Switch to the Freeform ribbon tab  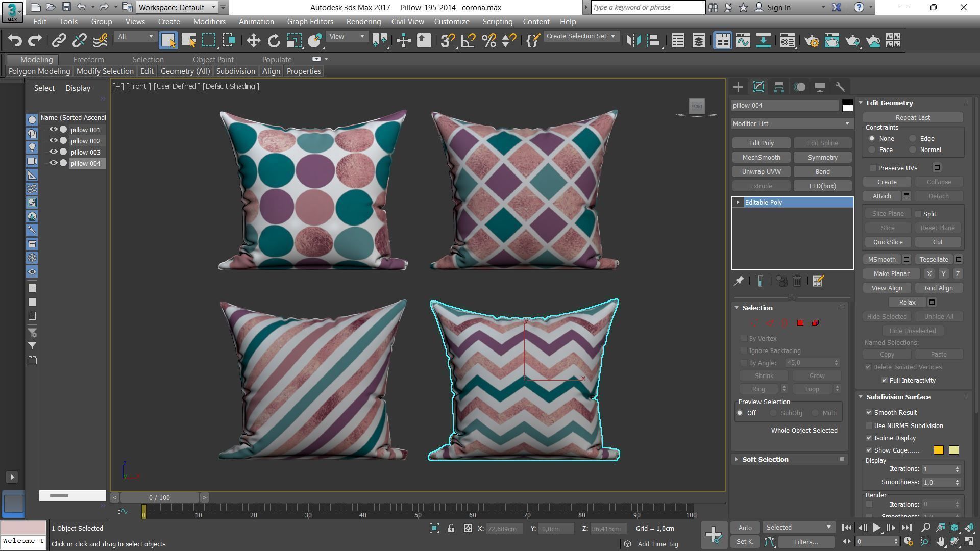tap(88, 60)
